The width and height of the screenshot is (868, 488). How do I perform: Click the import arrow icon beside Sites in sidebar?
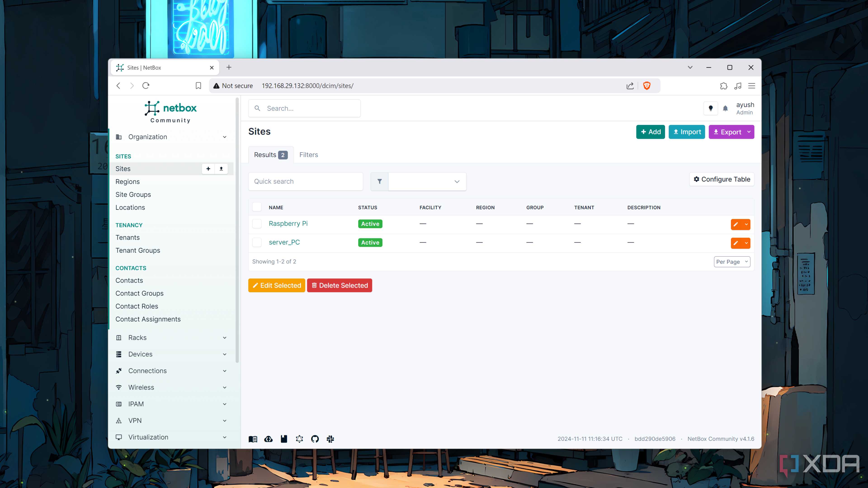[221, 169]
